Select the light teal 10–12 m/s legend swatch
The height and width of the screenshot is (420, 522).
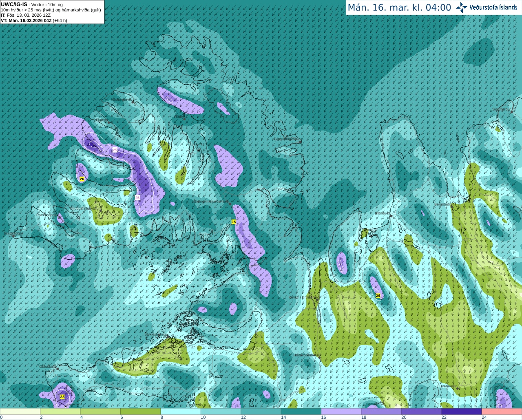(x=221, y=411)
